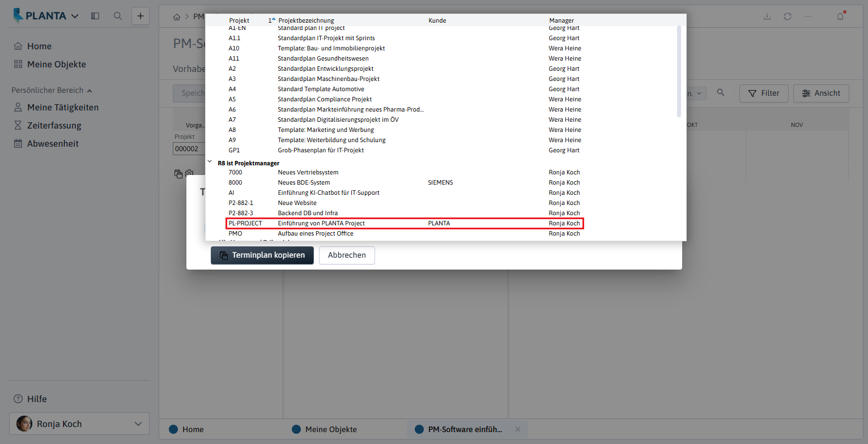Click the download icon in the top bar
The height and width of the screenshot is (444, 868).
pyautogui.click(x=767, y=16)
